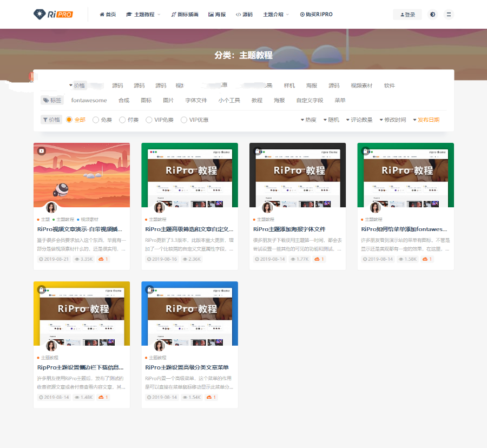Click author avatar on RipPro主题设置侧边栏 card
This screenshot has height=448, width=487.
pos(51,345)
